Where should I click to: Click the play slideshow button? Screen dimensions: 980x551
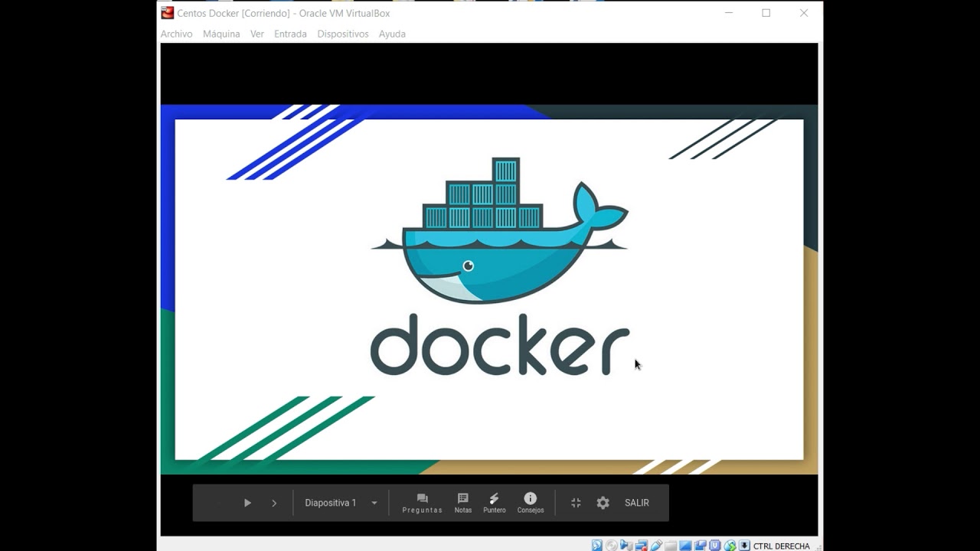[247, 503]
